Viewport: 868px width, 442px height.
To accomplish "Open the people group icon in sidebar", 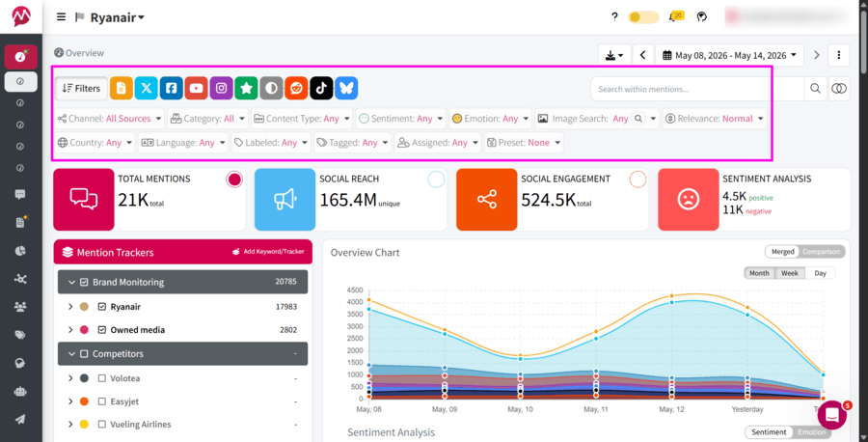I will pos(20,307).
